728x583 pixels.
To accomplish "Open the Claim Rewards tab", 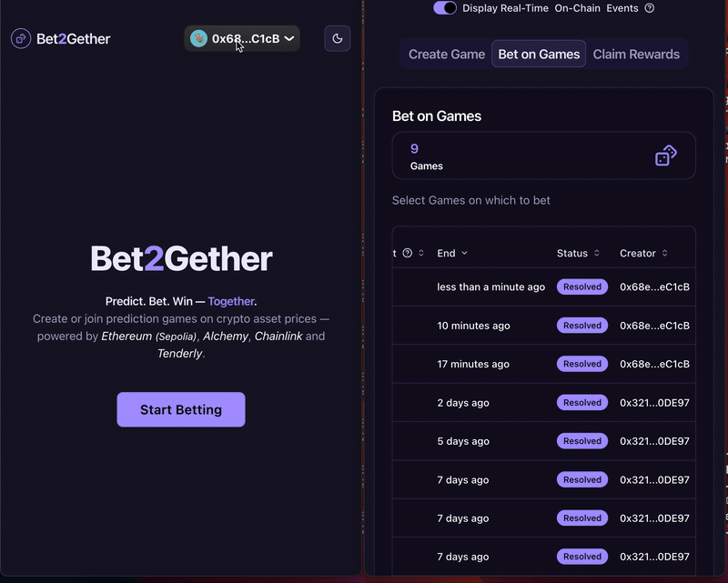I will pyautogui.click(x=636, y=54).
